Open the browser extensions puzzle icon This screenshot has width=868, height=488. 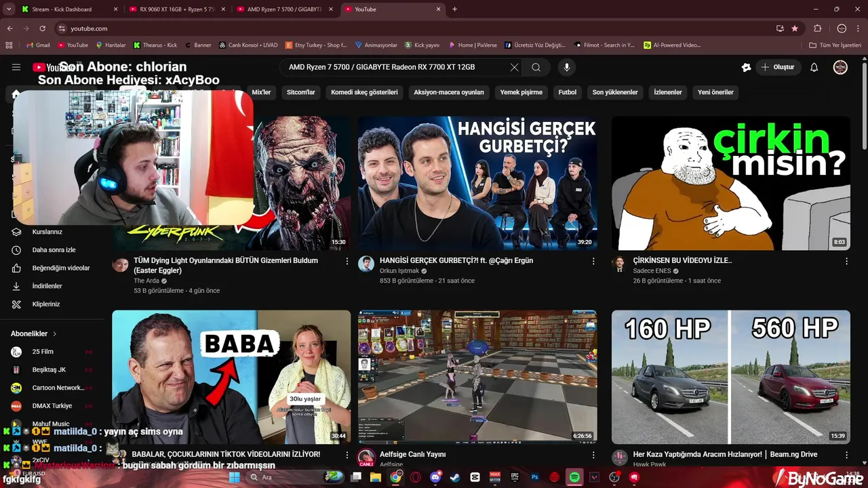tap(817, 28)
